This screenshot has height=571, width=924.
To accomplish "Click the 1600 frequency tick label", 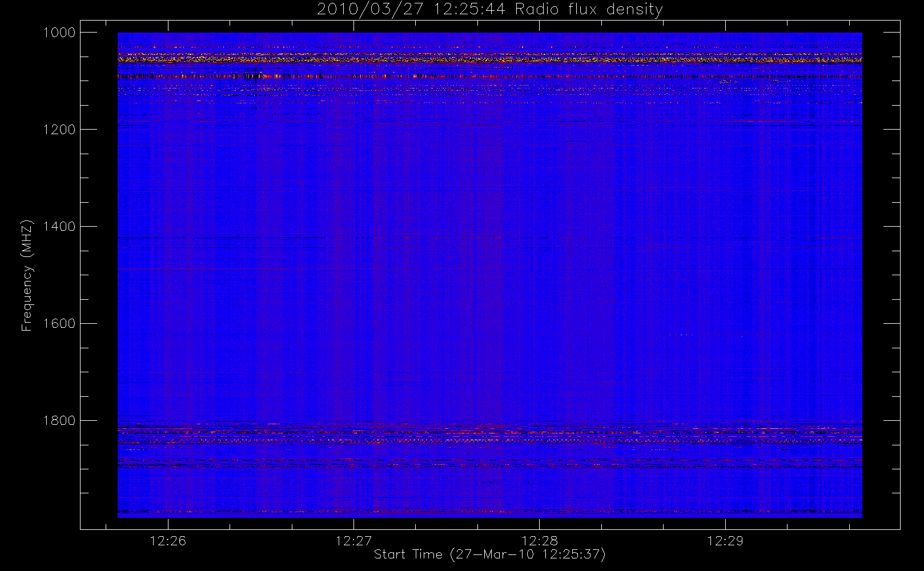I will tap(59, 324).
